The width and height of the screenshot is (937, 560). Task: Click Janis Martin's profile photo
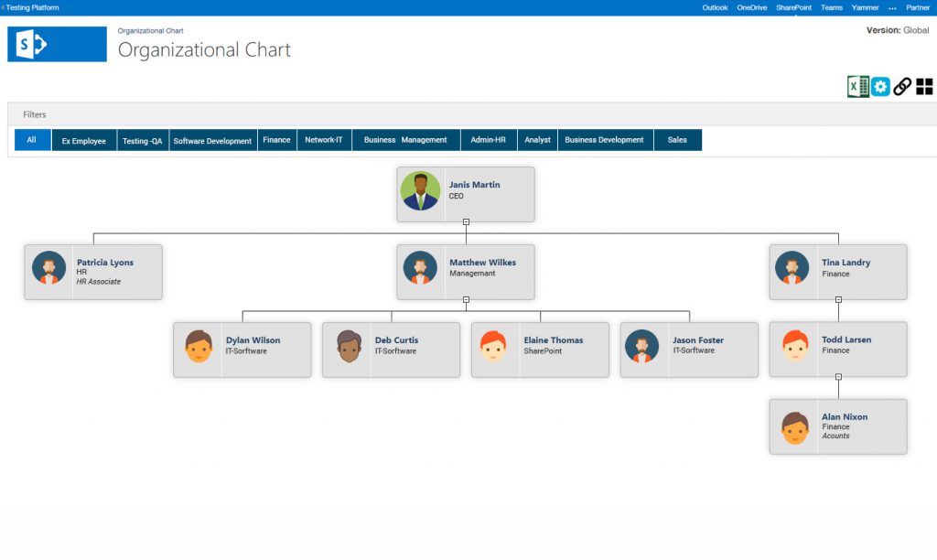click(x=420, y=193)
